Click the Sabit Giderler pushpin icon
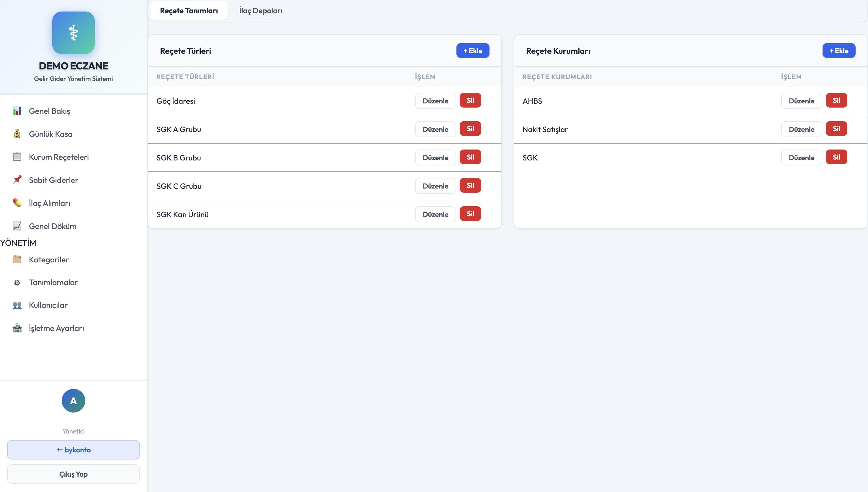This screenshot has width=868, height=492. [17, 180]
